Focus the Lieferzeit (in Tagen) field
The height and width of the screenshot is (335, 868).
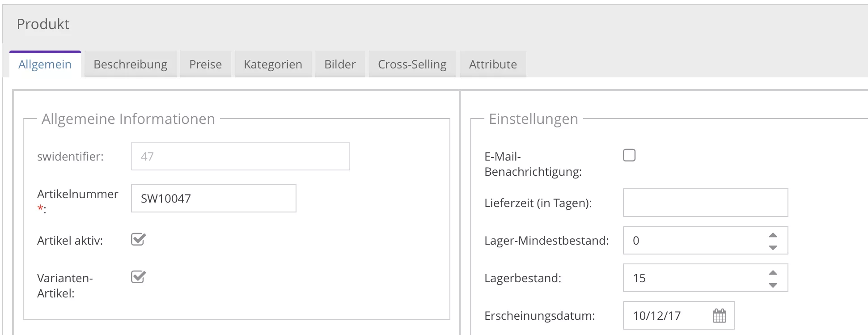pyautogui.click(x=705, y=203)
